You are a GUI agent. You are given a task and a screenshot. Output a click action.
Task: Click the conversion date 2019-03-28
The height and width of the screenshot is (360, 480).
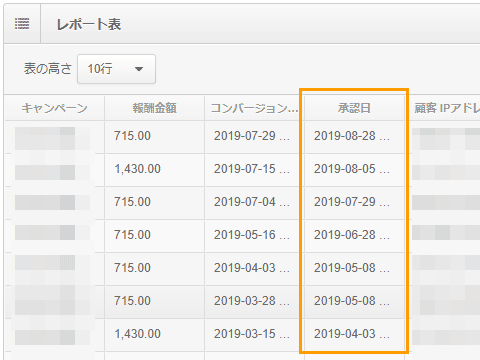[x=254, y=301]
